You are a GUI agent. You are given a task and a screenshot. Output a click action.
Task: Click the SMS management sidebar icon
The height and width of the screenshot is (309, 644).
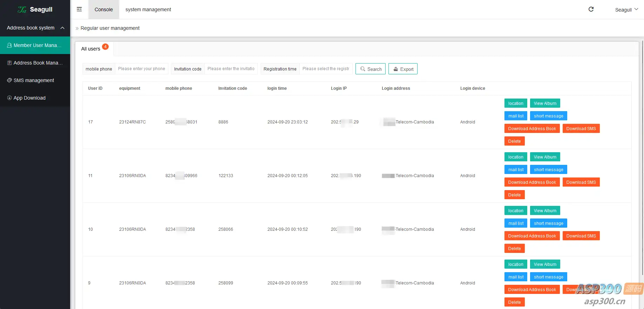coord(9,80)
